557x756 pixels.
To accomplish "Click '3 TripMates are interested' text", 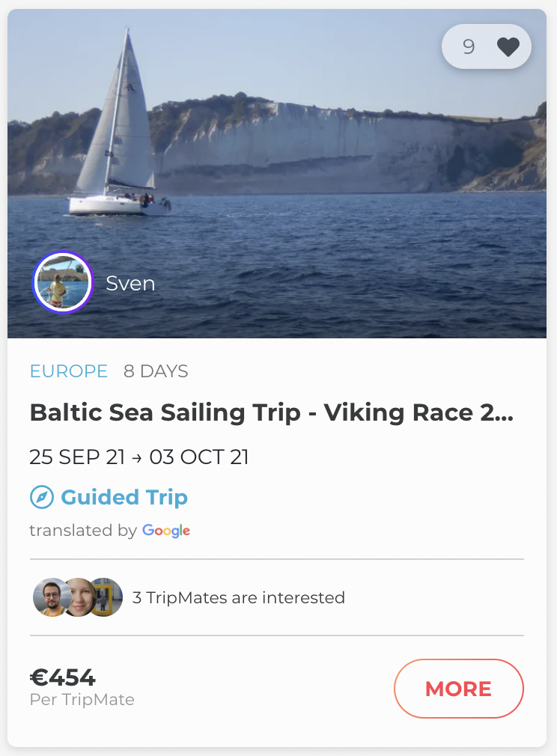I will coord(238,597).
